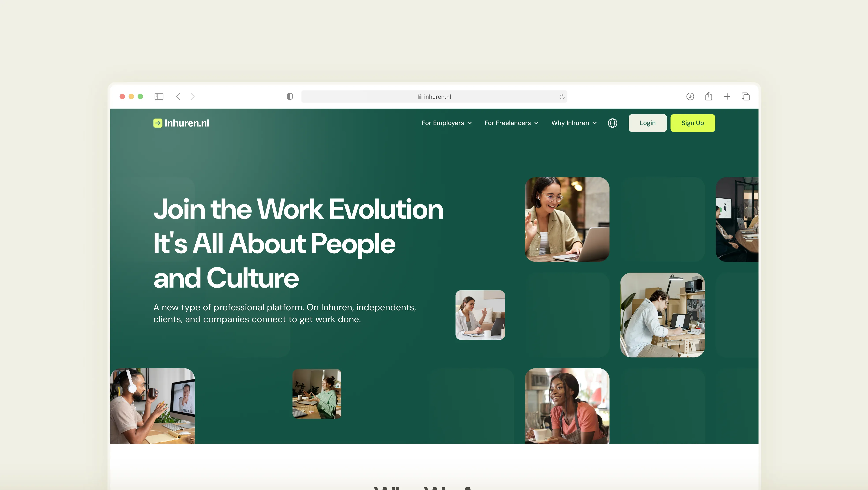The height and width of the screenshot is (490, 868).
Task: Click the photo of woman with glasses
Action: [x=567, y=219]
